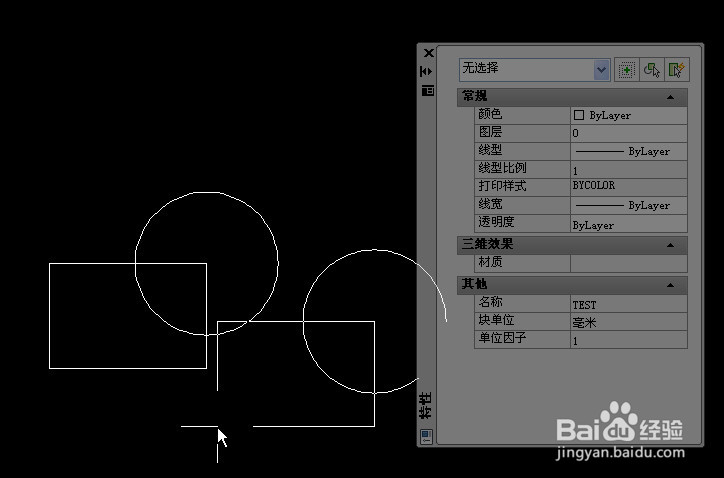The height and width of the screenshot is (478, 724).
Task: Click the 单位因子 property label
Action: (x=502, y=338)
